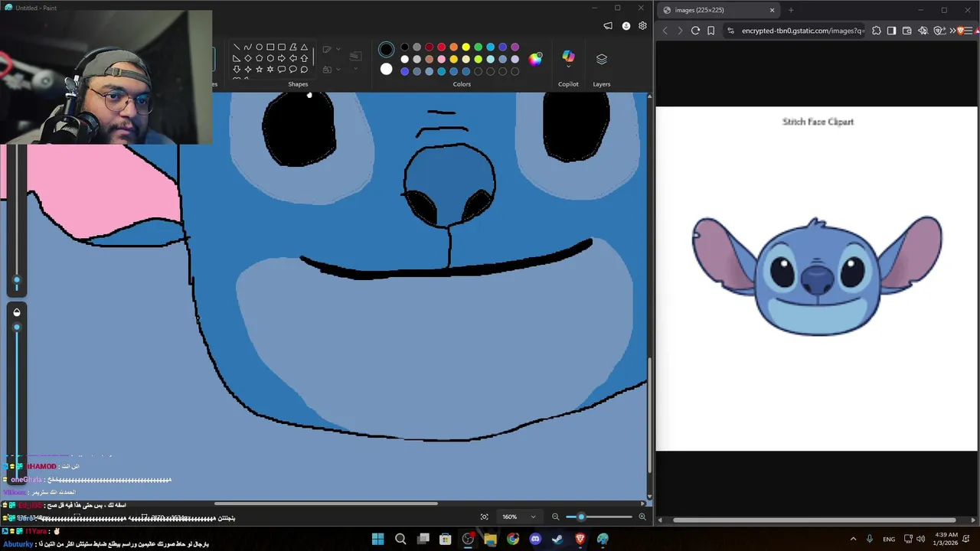
Task: Select the oval shape in Shapes gallery
Action: click(259, 47)
